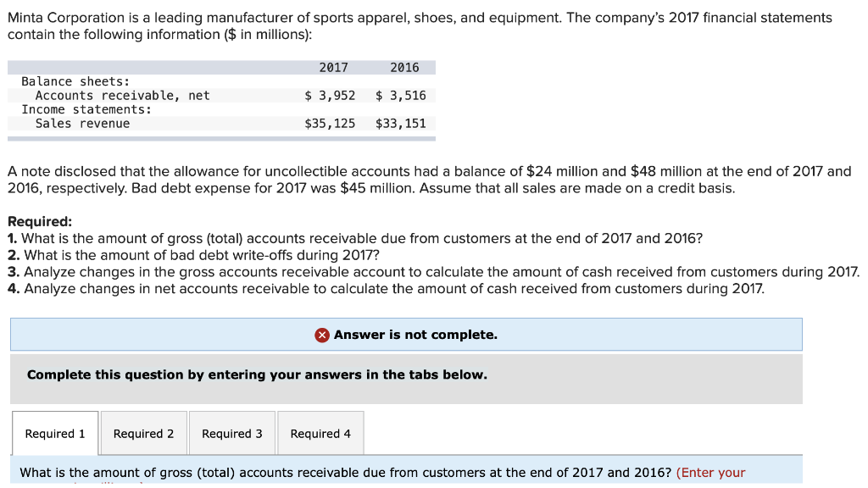Image resolution: width=868 pixels, height=488 pixels.
Task: Select the Required 2 tab
Action: [x=143, y=433]
